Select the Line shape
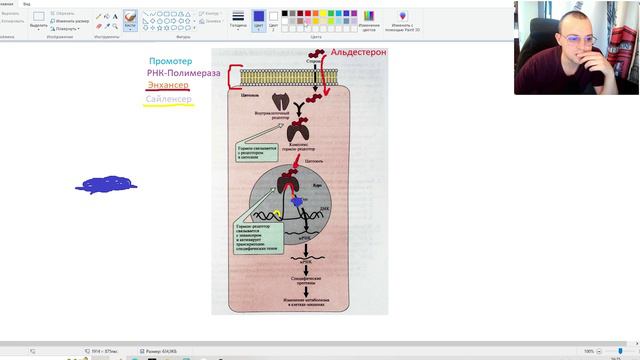This screenshot has height=360, width=640. coord(146,14)
